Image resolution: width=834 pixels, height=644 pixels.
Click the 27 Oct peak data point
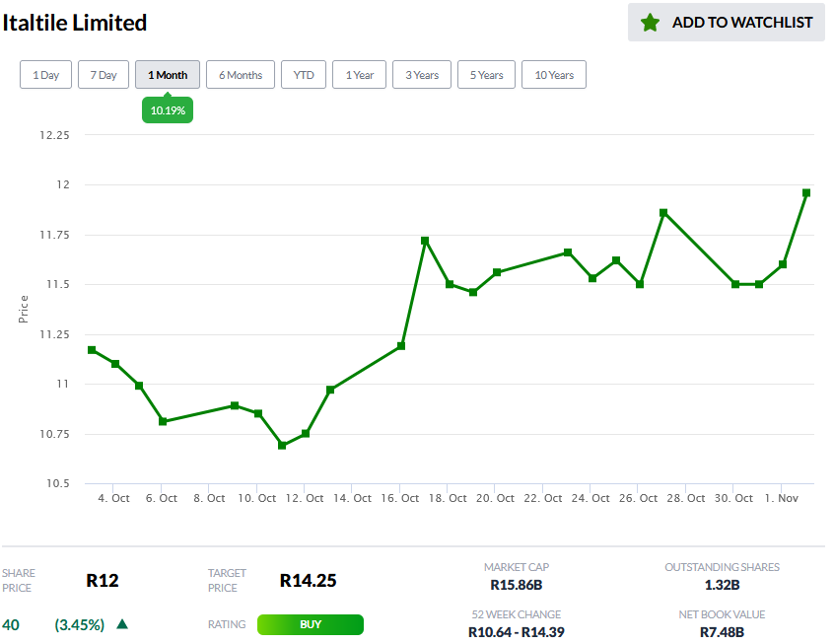(663, 212)
